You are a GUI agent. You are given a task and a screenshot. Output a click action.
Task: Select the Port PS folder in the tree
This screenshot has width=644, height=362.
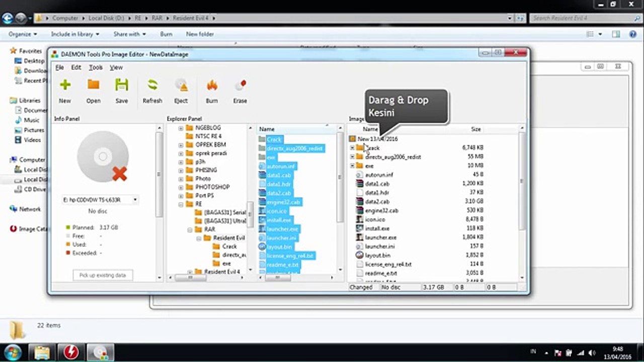pos(206,196)
